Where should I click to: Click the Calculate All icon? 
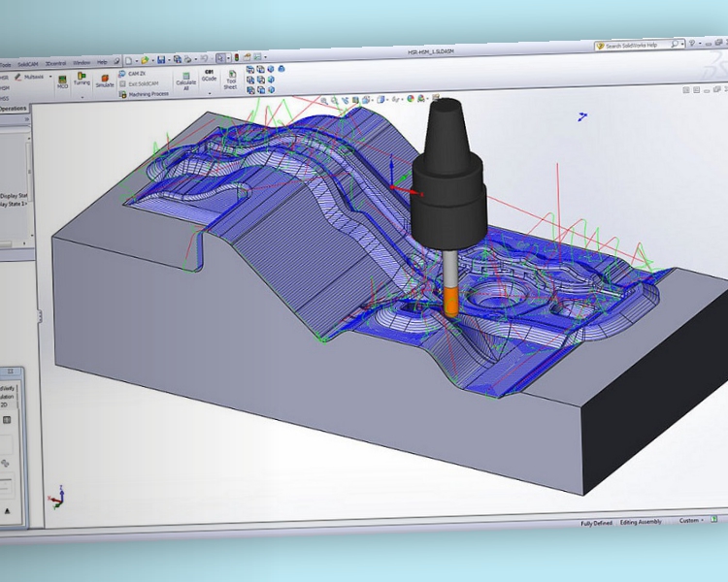click(x=185, y=81)
